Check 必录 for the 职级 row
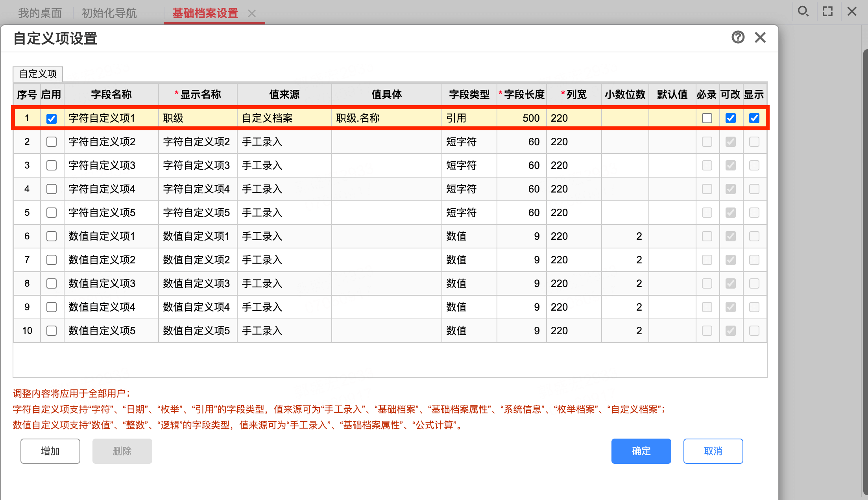868x500 pixels. click(707, 118)
